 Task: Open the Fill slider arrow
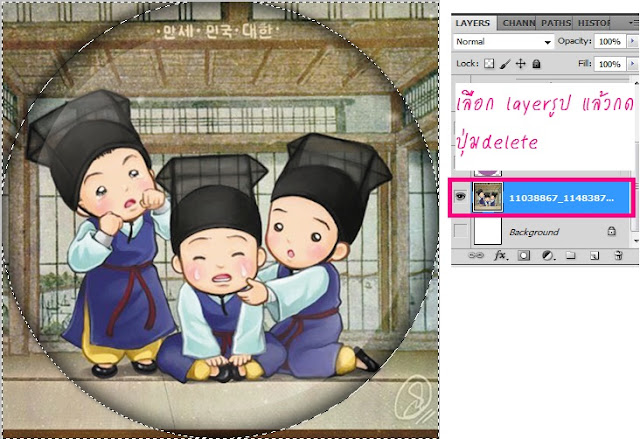[633, 64]
